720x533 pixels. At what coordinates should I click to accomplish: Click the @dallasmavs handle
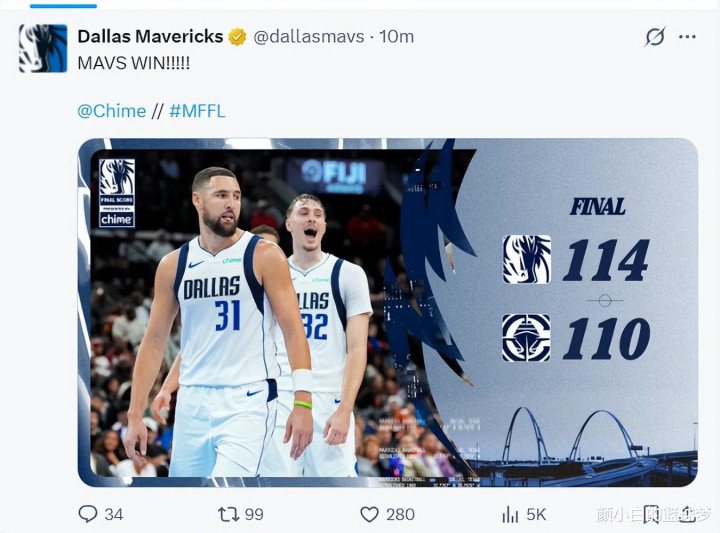pyautogui.click(x=309, y=37)
